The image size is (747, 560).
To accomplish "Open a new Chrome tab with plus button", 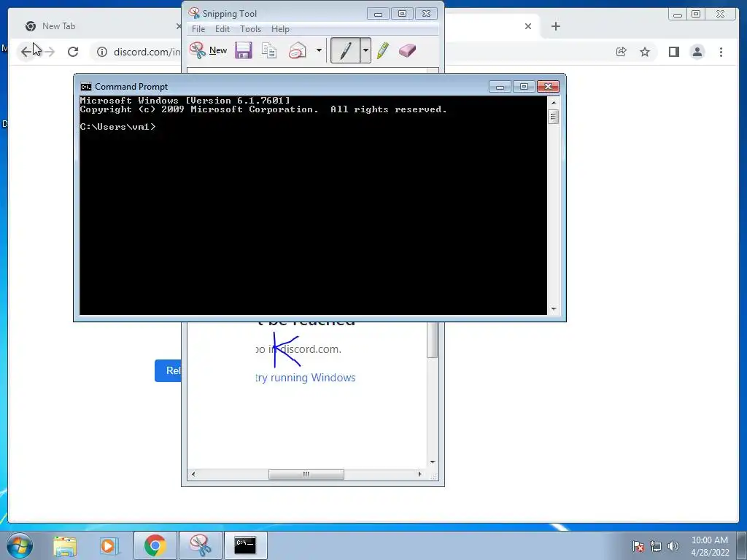I will pos(555,26).
